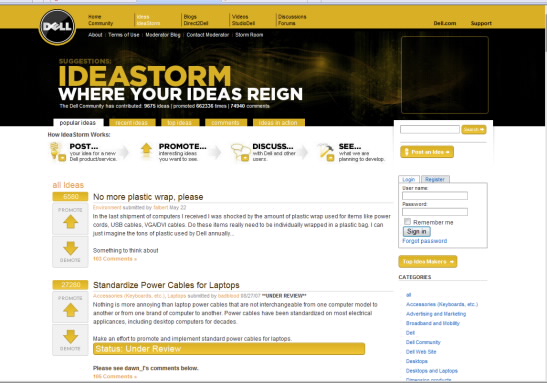This screenshot has width=547, height=383.
Task: Click the POST lightbulb icon
Action: (x=57, y=152)
